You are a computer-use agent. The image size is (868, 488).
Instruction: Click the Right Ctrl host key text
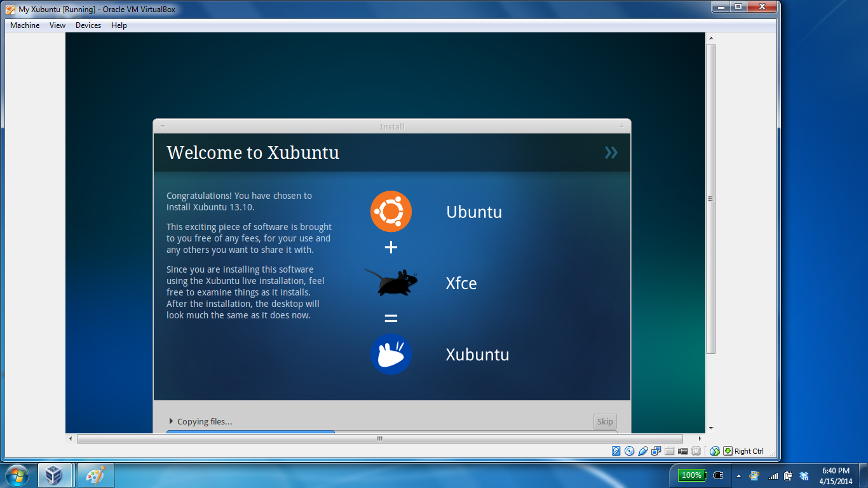coord(749,451)
